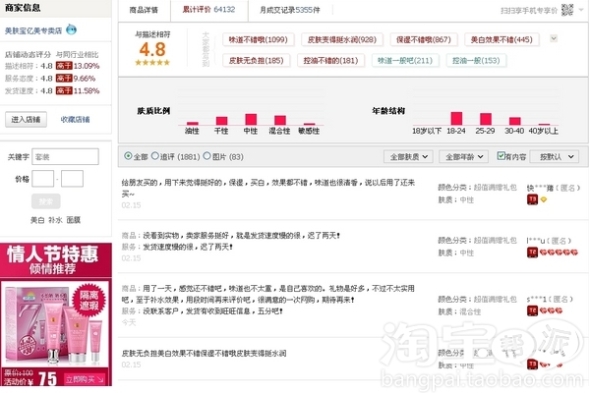
Task: Click heart rating icons of reviewer l***u
Action: (x=559, y=252)
